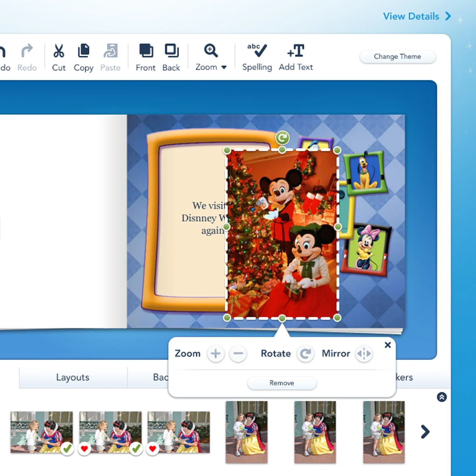Click green checkmark on second landscape thumbnail
The image size is (476, 476).
[x=136, y=449]
